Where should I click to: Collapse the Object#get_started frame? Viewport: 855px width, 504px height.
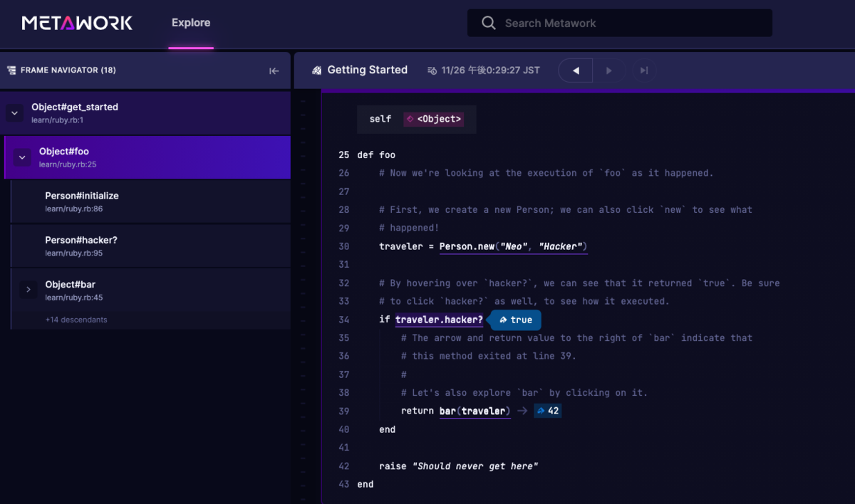pyautogui.click(x=14, y=112)
